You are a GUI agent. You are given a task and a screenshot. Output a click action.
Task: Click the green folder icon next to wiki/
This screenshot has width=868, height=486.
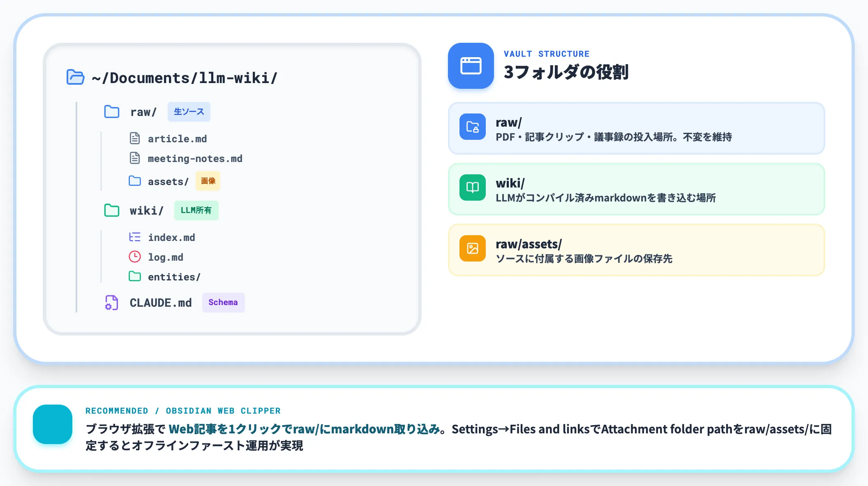point(112,211)
